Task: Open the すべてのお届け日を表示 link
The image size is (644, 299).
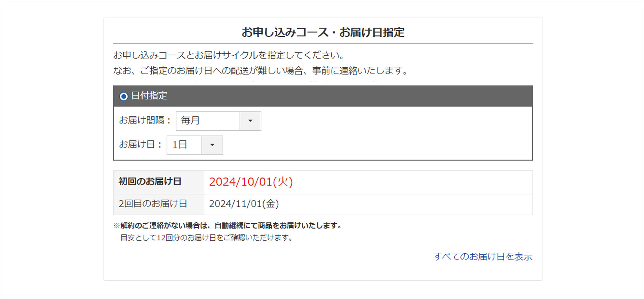Action: tap(483, 257)
